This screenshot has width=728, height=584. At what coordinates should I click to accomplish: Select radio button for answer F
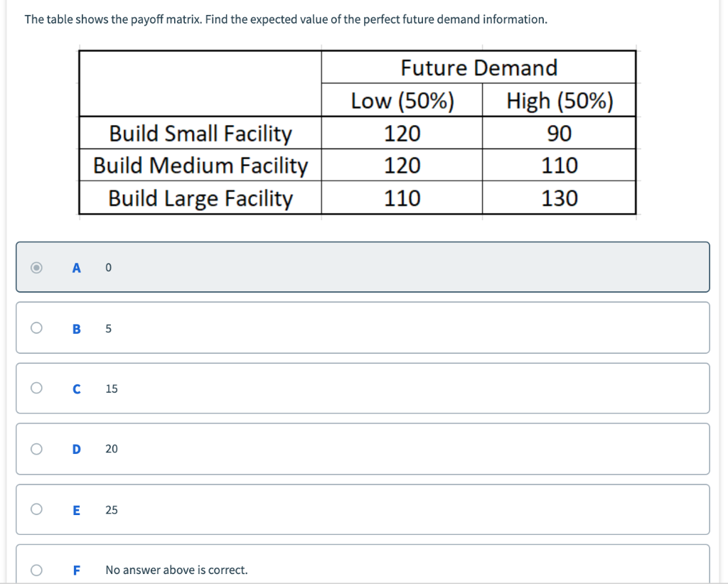(36, 570)
